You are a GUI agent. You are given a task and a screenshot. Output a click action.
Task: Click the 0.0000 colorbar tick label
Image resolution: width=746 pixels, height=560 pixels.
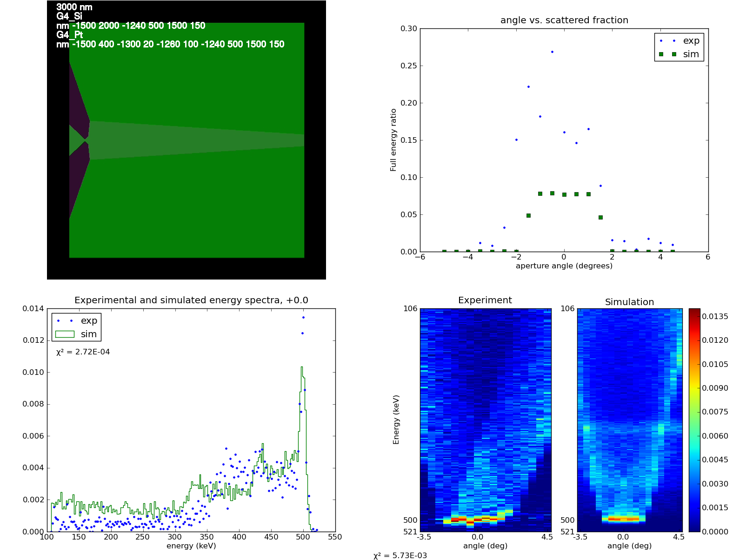[715, 532]
